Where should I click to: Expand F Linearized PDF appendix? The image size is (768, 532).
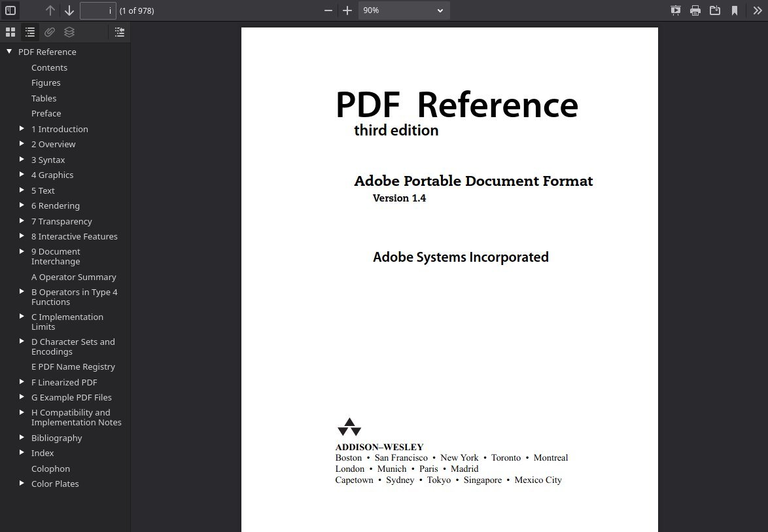pos(22,381)
